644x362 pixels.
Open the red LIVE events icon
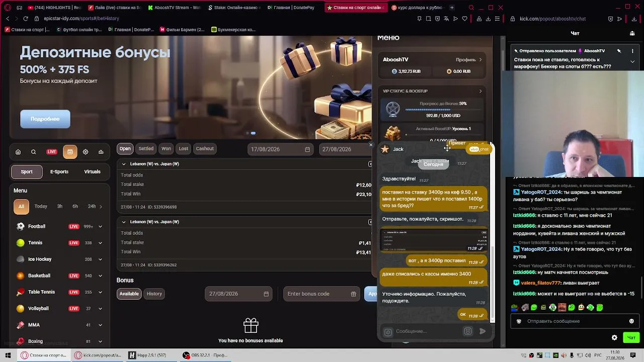coord(52,152)
